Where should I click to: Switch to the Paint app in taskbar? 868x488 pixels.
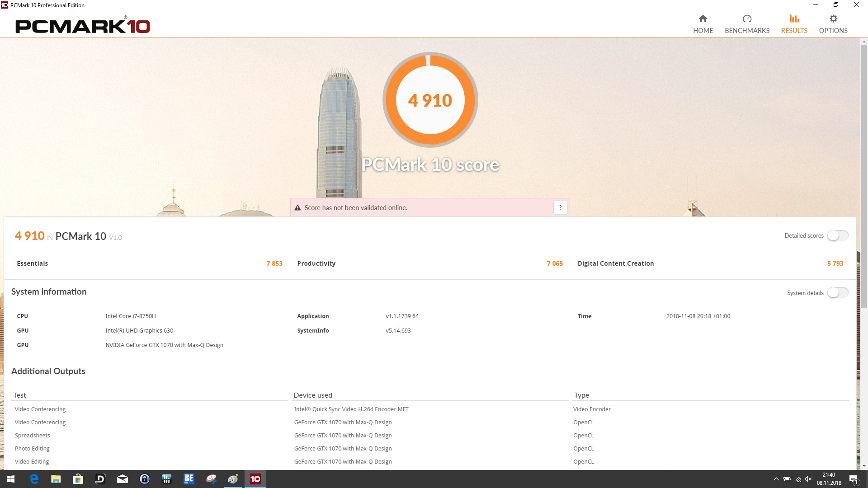click(x=233, y=479)
